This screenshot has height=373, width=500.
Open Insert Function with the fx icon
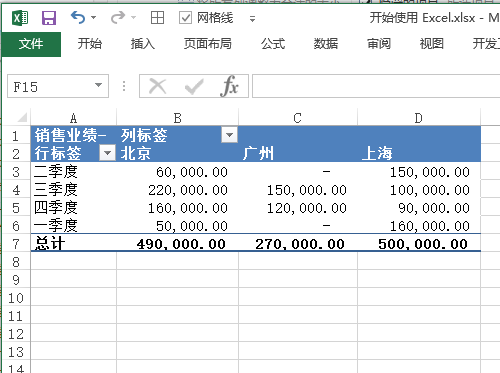click(x=230, y=86)
